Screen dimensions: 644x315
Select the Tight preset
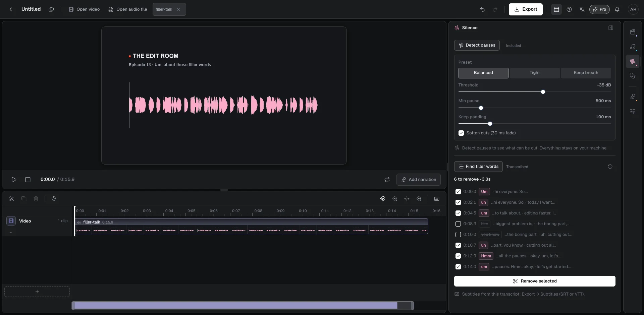[535, 73]
